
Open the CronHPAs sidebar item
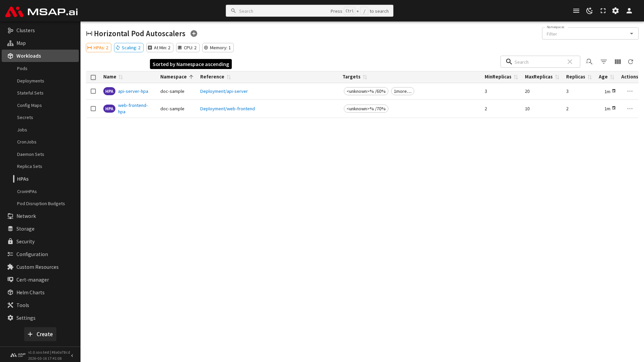(x=27, y=191)
